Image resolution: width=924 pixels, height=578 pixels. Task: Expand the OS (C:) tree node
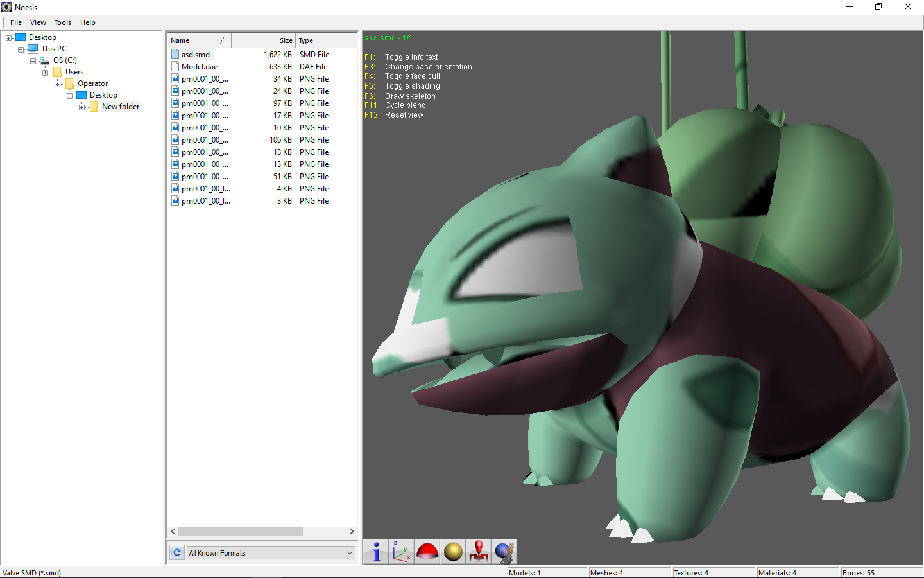point(33,60)
